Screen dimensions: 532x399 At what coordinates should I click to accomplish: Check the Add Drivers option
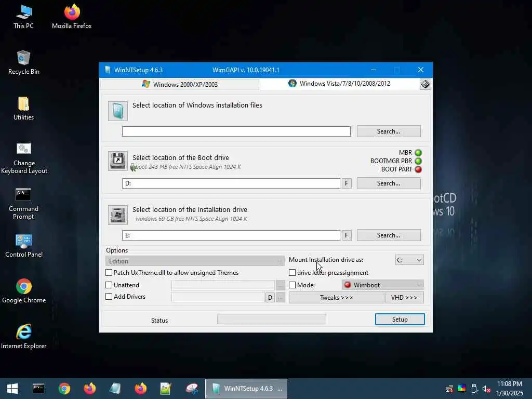pos(109,297)
